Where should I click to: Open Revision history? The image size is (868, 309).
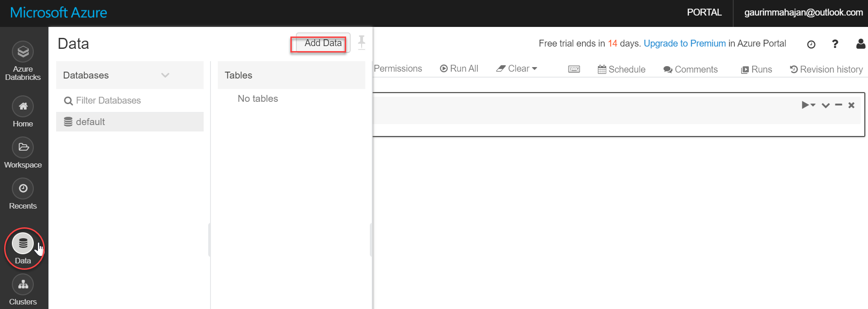point(826,69)
